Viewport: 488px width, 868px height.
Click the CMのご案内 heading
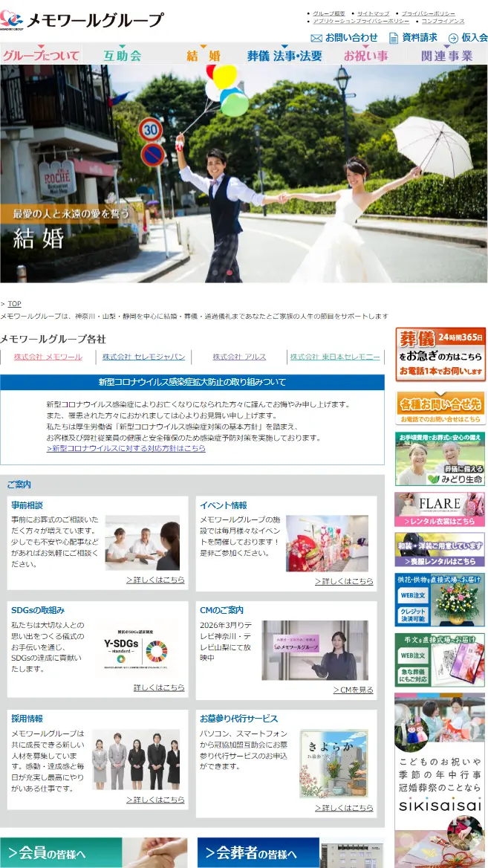coord(222,610)
